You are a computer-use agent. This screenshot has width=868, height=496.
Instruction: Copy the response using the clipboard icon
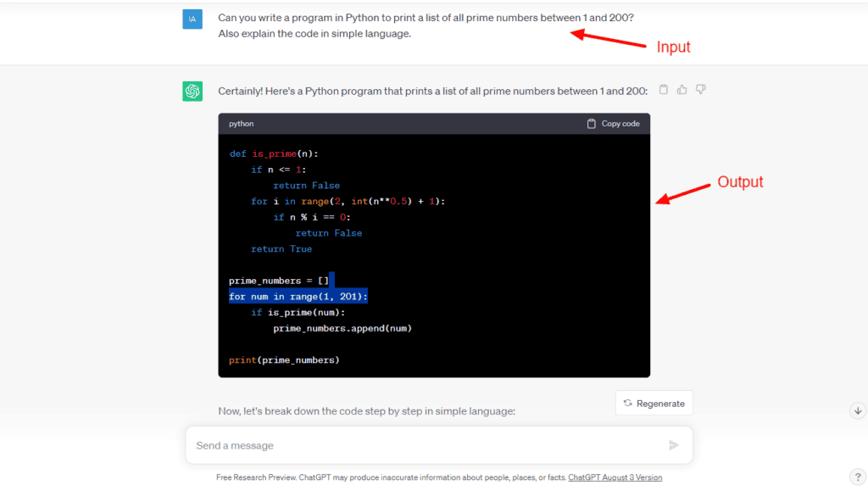pyautogui.click(x=664, y=90)
